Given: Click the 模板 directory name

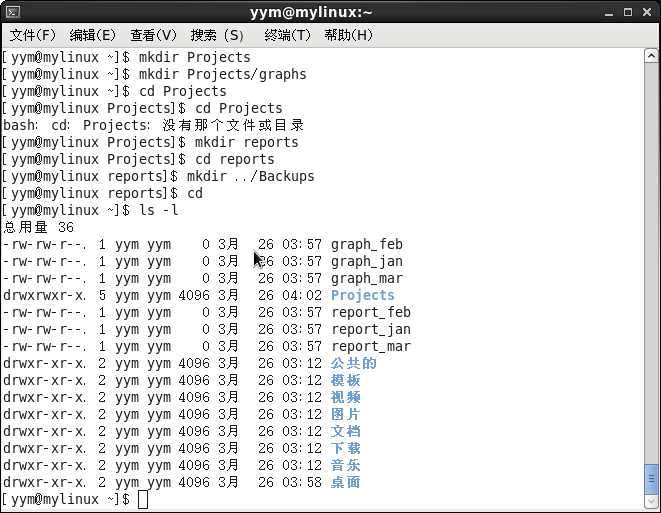Looking at the screenshot, I should (346, 380).
